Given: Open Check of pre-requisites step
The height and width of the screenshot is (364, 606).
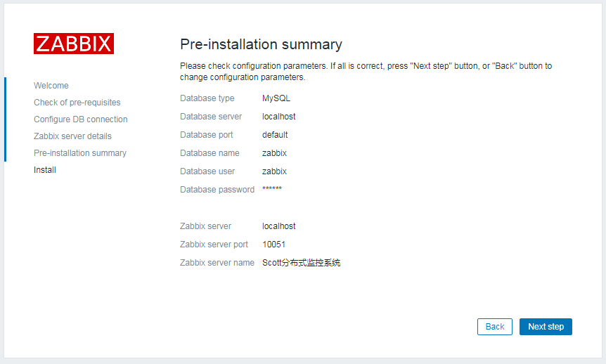Looking at the screenshot, I should (x=77, y=103).
